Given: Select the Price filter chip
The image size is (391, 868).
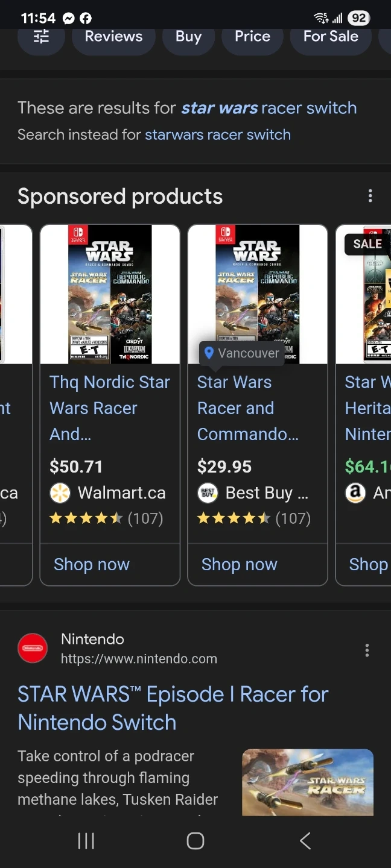Looking at the screenshot, I should pos(252,37).
